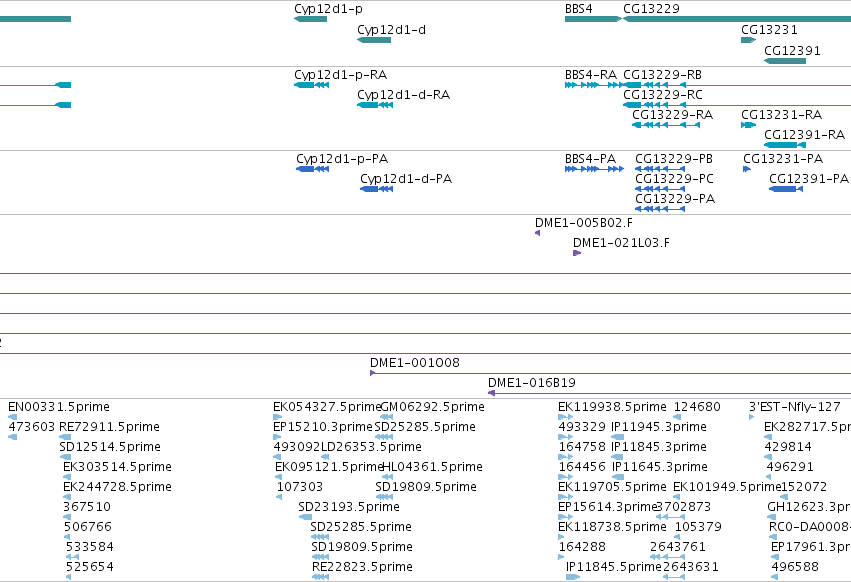Click the 525654 EST feature
This screenshot has width=851, height=582.
tap(68, 577)
